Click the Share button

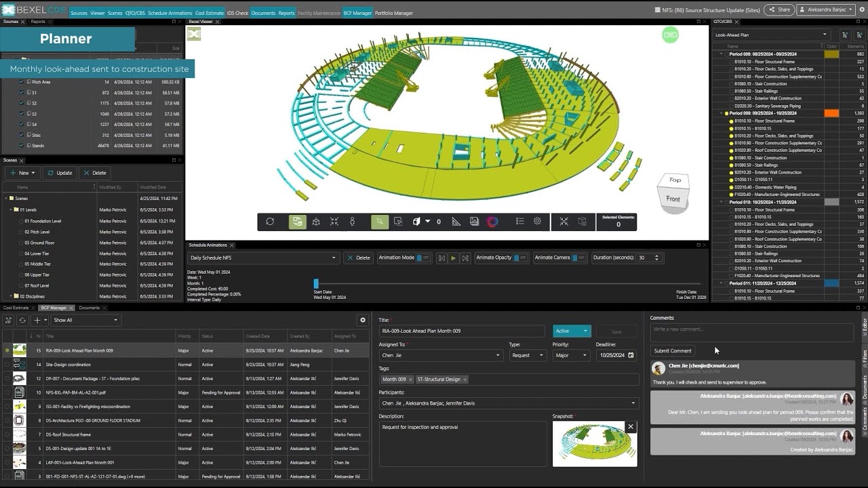(779, 9)
